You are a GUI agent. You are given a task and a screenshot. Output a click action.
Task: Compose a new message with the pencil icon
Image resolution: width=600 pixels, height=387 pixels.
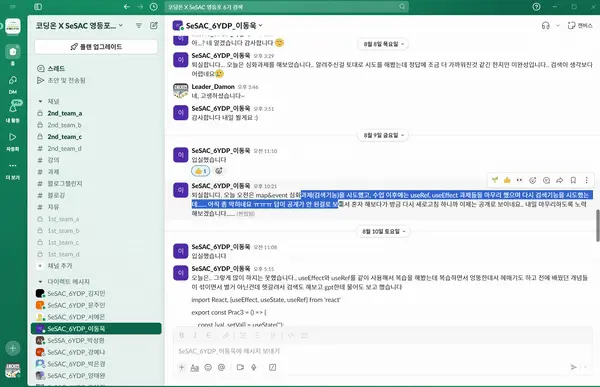154,25
